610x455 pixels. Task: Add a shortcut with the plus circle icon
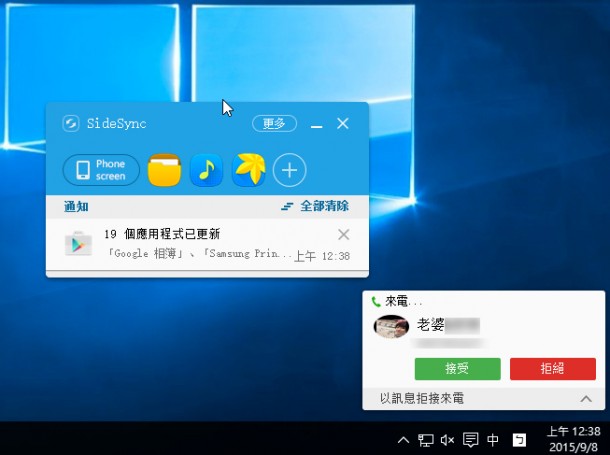point(290,170)
